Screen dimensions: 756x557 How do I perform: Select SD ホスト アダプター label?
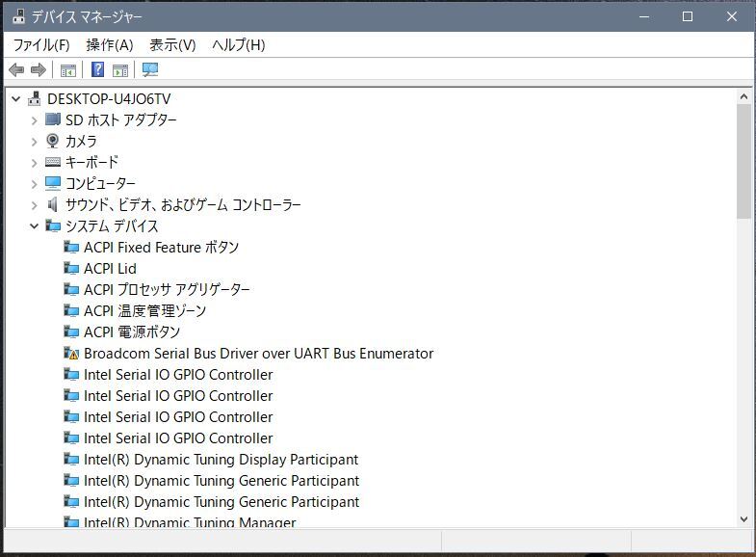pyautogui.click(x=121, y=120)
